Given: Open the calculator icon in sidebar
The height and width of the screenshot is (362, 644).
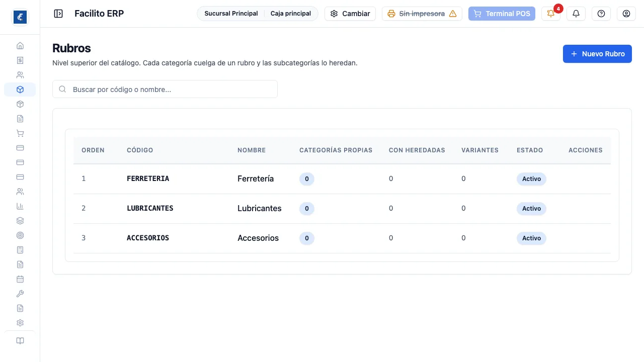Looking at the screenshot, I should click(20, 250).
